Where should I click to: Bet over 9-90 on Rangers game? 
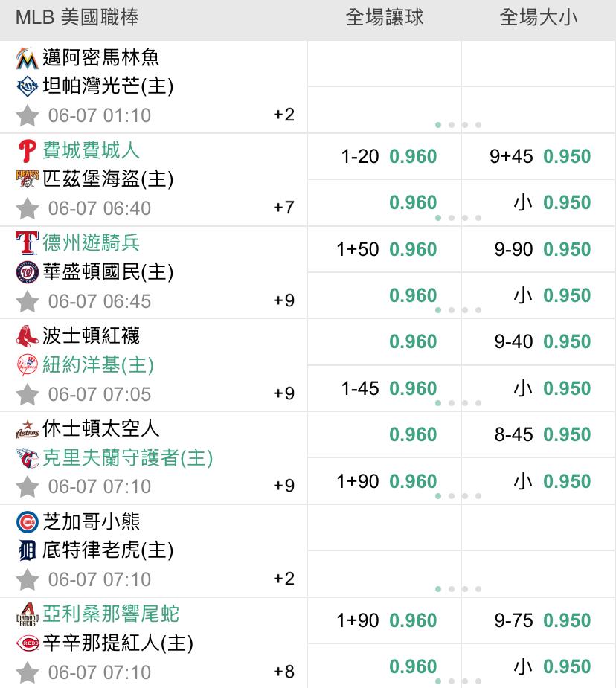539,249
